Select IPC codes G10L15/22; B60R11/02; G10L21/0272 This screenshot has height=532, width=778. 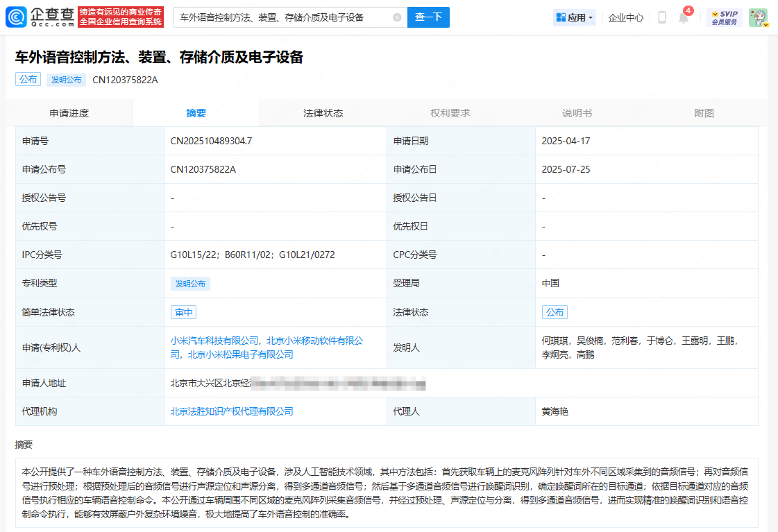[x=253, y=255]
